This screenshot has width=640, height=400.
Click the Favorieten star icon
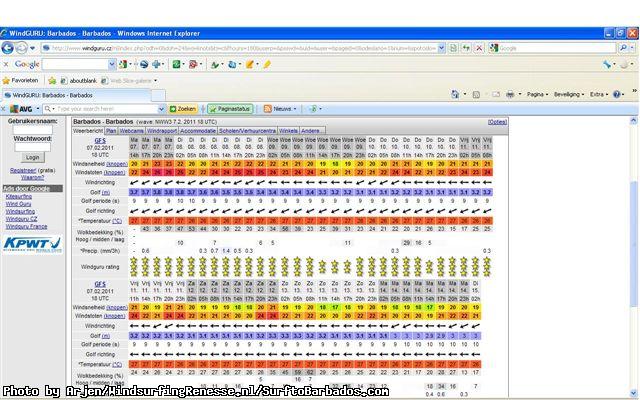pyautogui.click(x=7, y=79)
